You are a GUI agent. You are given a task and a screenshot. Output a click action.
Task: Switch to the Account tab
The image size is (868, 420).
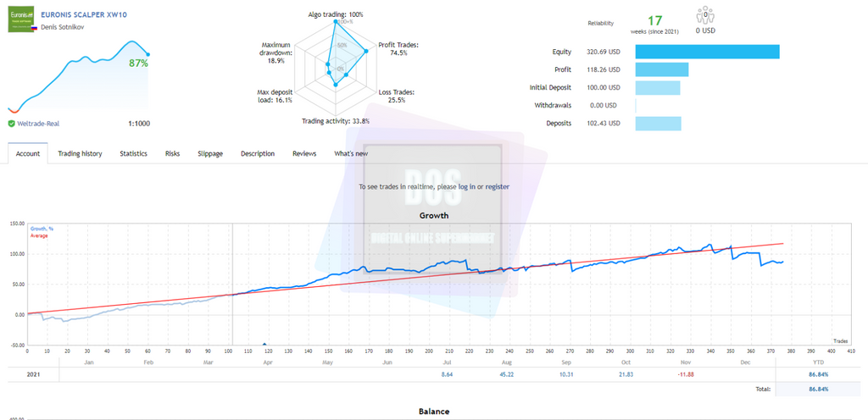(x=28, y=153)
